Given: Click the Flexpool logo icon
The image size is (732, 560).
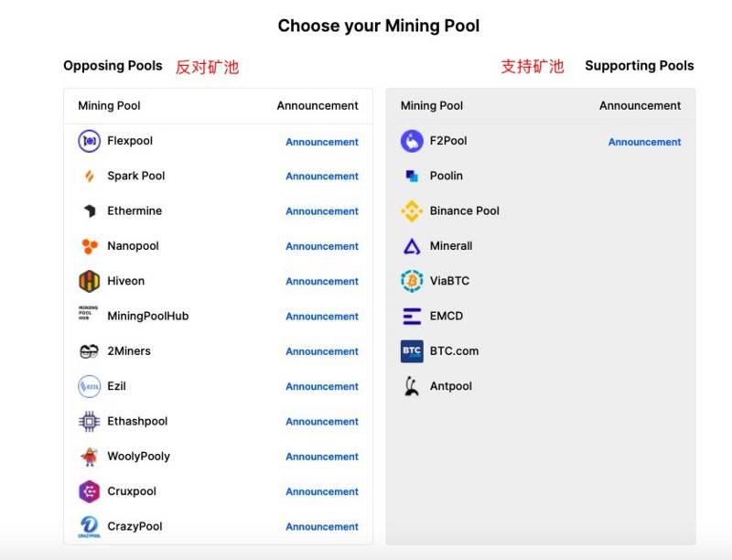Looking at the screenshot, I should [x=89, y=141].
